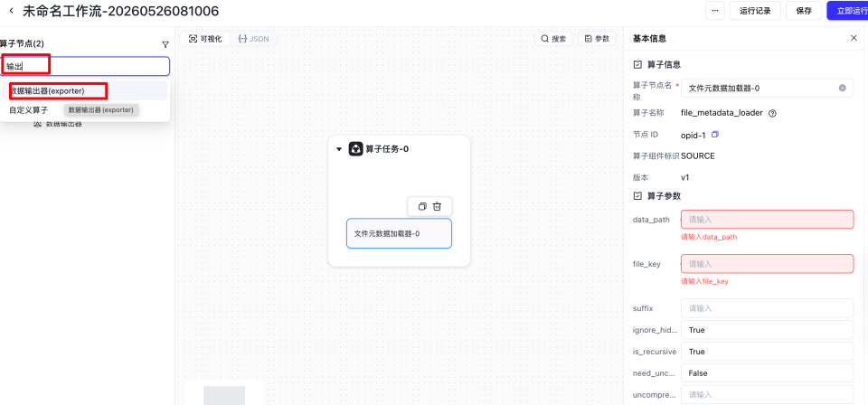
Task: Click the minimap thumbnail on the canvas
Action: [x=224, y=394]
